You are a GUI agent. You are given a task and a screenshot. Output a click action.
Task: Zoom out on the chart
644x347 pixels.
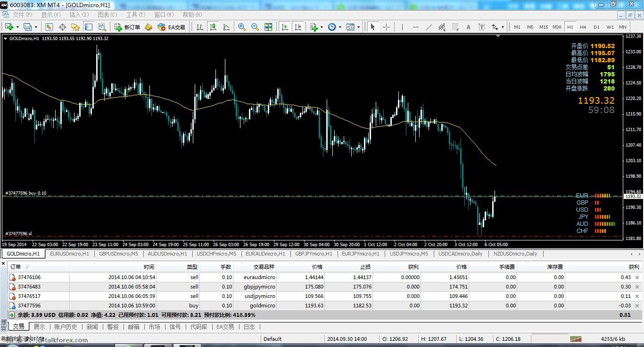(x=255, y=27)
